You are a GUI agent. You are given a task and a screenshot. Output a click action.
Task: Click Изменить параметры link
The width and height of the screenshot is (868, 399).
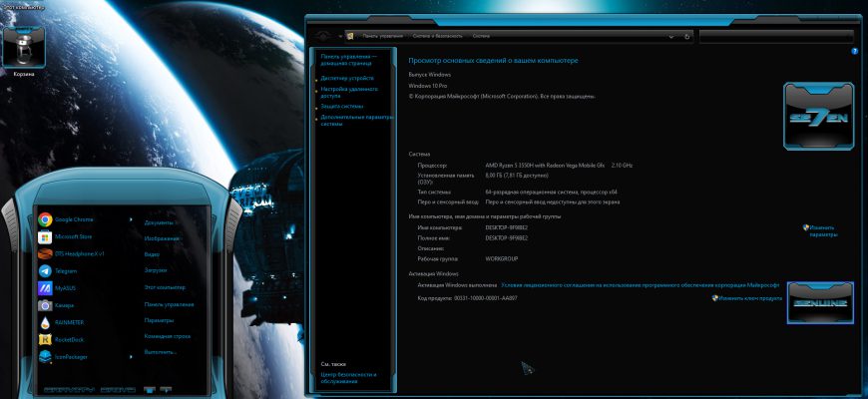pyautogui.click(x=820, y=230)
